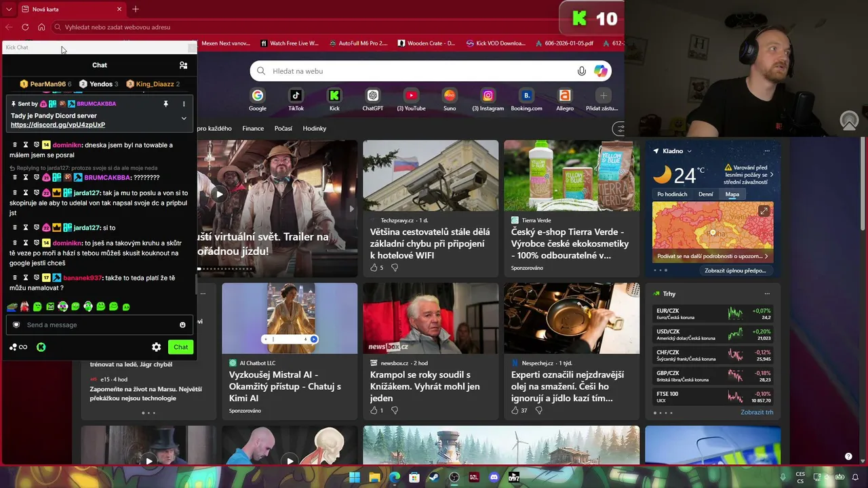This screenshot has width=868, height=488.
Task: Timeout bananek937 using the hourglass icon
Action: [26, 278]
